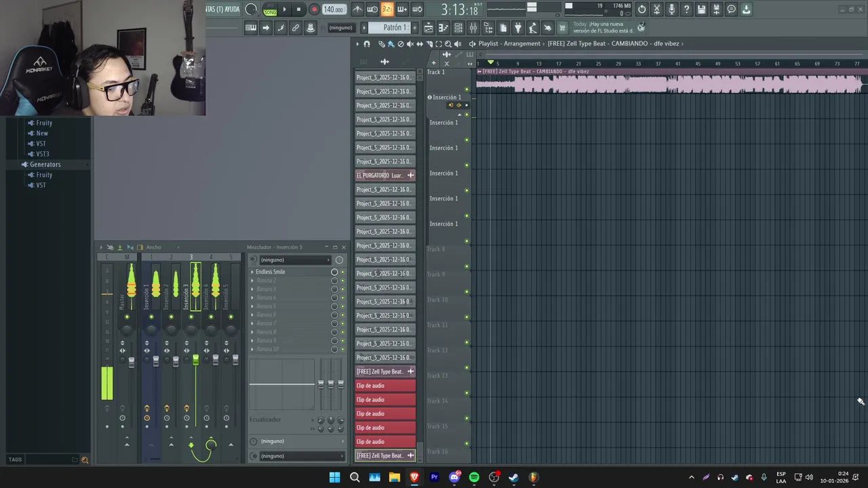The width and height of the screenshot is (868, 488).
Task: Select the New folder in browser tree
Action: 42,133
